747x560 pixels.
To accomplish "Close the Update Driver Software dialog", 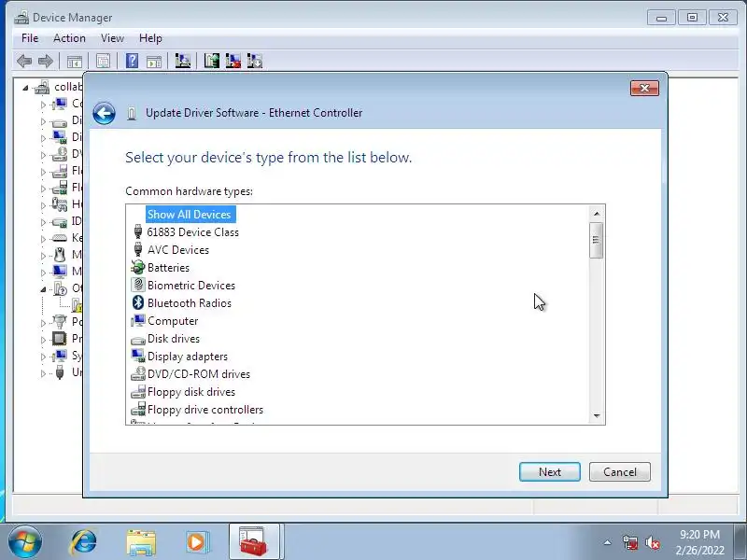I will (644, 88).
